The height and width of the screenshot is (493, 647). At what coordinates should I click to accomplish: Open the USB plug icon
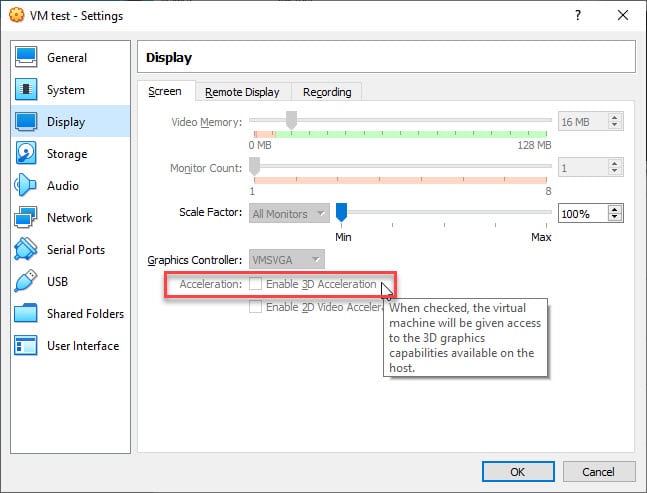click(26, 281)
